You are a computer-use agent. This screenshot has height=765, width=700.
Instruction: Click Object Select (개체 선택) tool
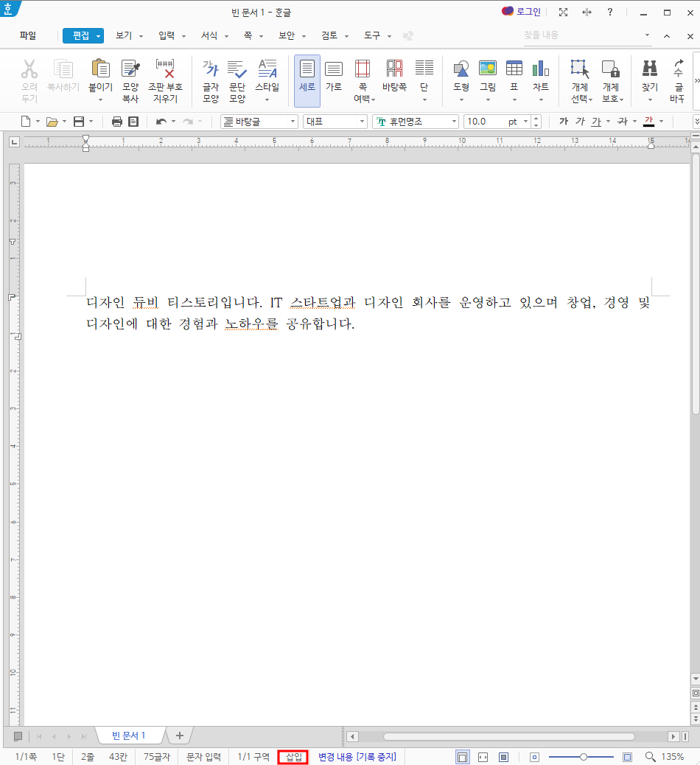pos(580,80)
